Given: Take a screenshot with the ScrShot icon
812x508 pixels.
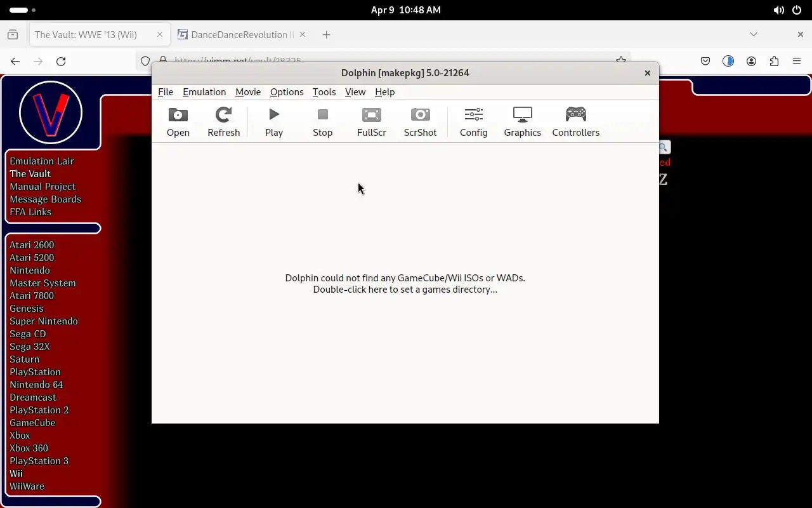Looking at the screenshot, I should pos(420,122).
